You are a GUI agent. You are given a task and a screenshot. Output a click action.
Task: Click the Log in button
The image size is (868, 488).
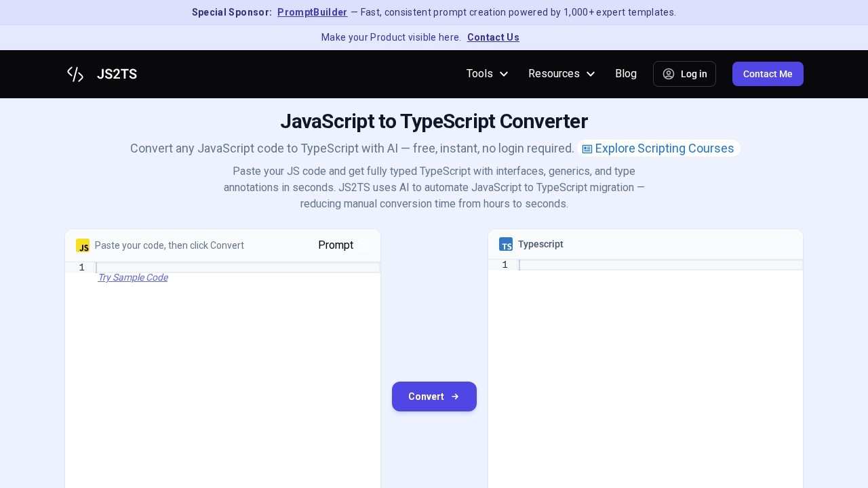(x=684, y=74)
